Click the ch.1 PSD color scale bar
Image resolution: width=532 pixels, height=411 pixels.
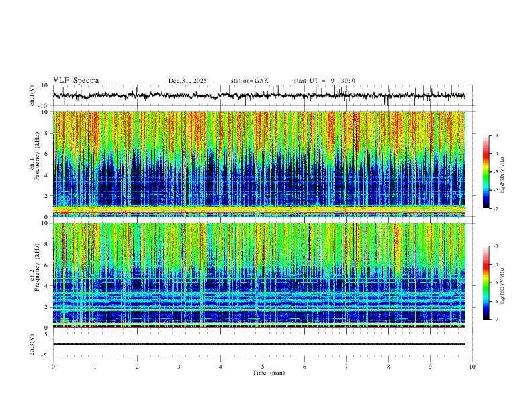(x=486, y=172)
